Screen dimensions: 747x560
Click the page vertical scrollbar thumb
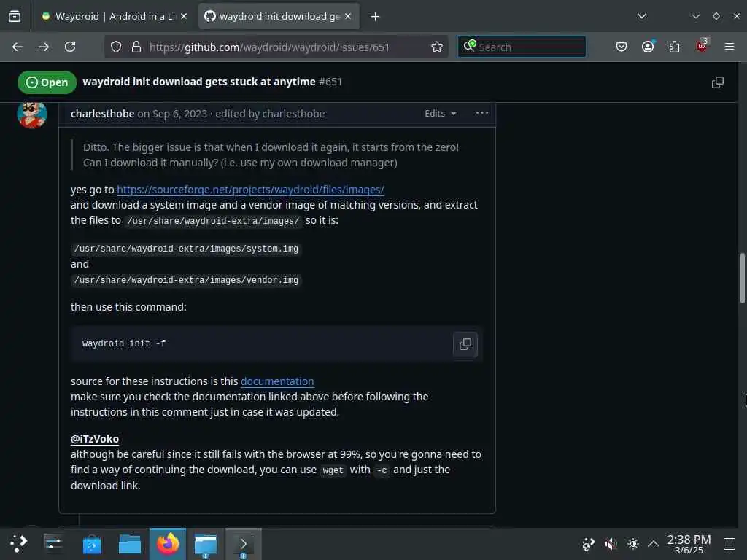(742, 278)
